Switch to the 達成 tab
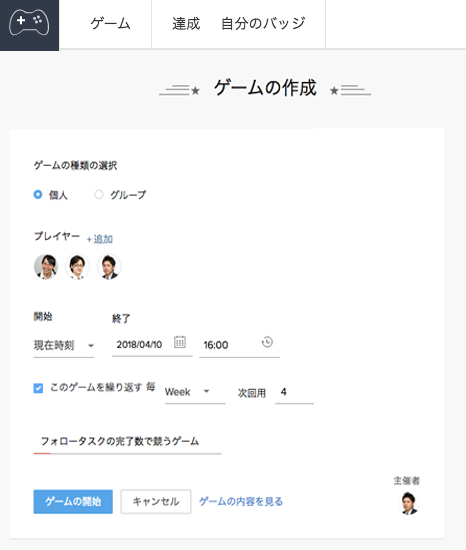Image resolution: width=466 pixels, height=550 pixels. 186,24
